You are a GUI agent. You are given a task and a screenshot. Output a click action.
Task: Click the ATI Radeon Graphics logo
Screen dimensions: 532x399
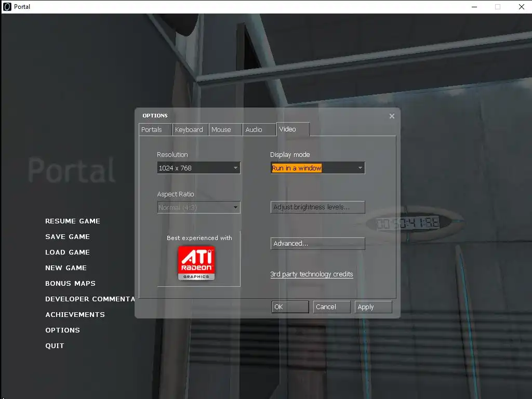click(196, 263)
